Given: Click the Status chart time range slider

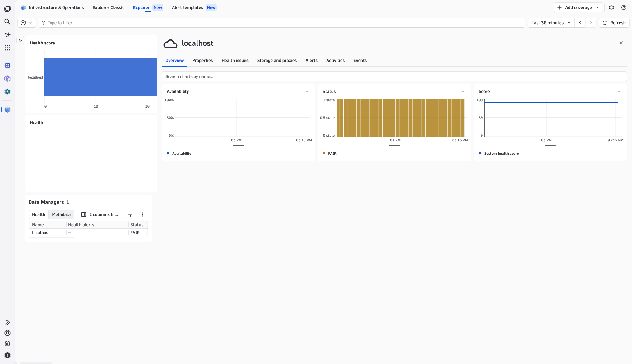Looking at the screenshot, I should point(394,145).
